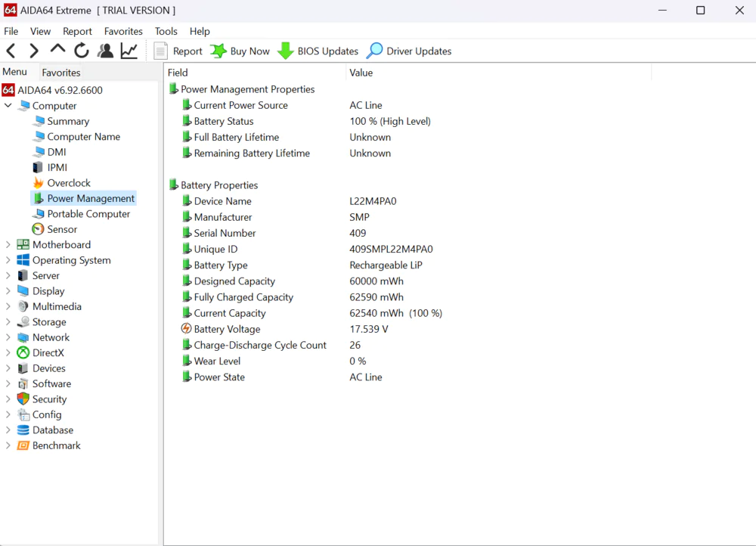756x546 pixels.
Task: Select the Charge-Discharge Cycle Count row
Action: [407, 345]
